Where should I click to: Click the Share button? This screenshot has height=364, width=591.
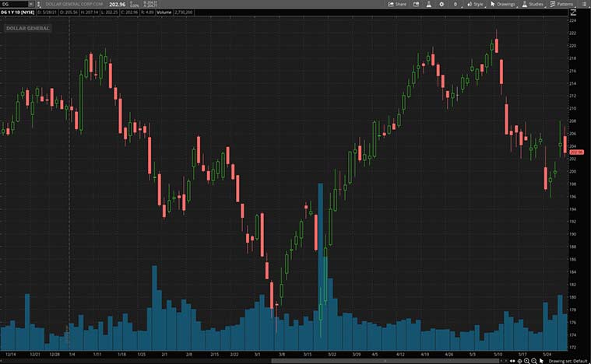(x=397, y=4)
